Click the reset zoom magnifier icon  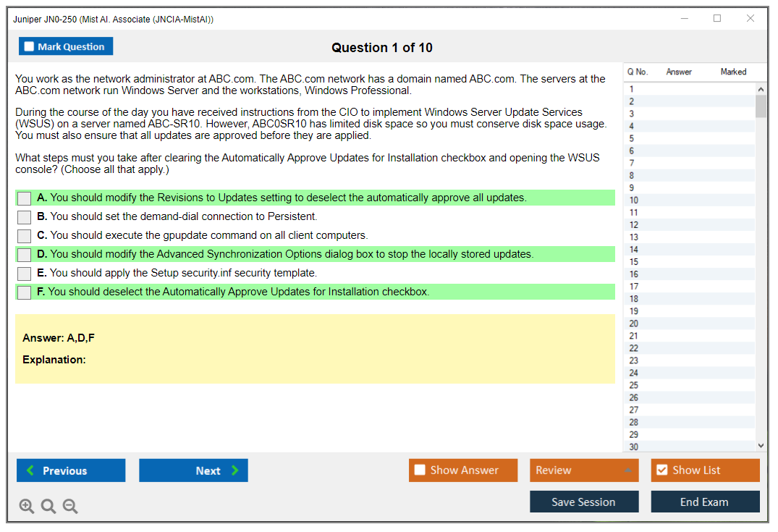pos(48,507)
